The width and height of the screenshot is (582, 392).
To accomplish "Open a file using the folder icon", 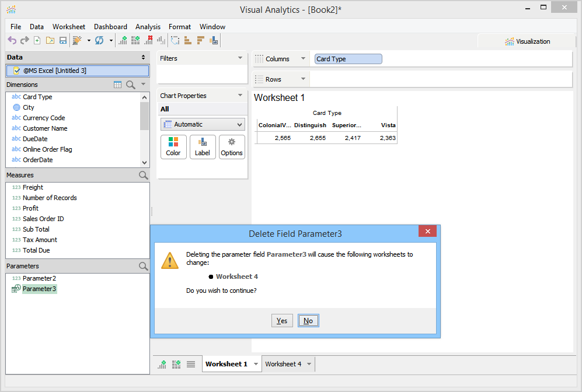I will click(x=50, y=40).
